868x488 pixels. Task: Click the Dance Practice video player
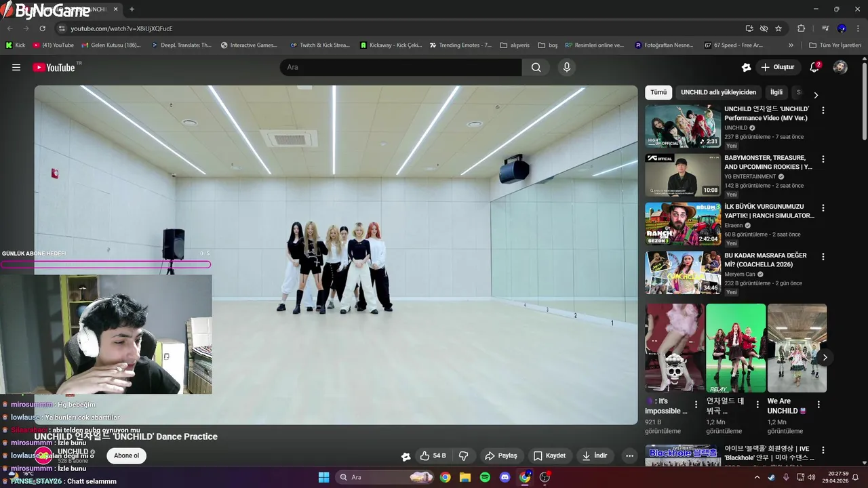point(336,254)
